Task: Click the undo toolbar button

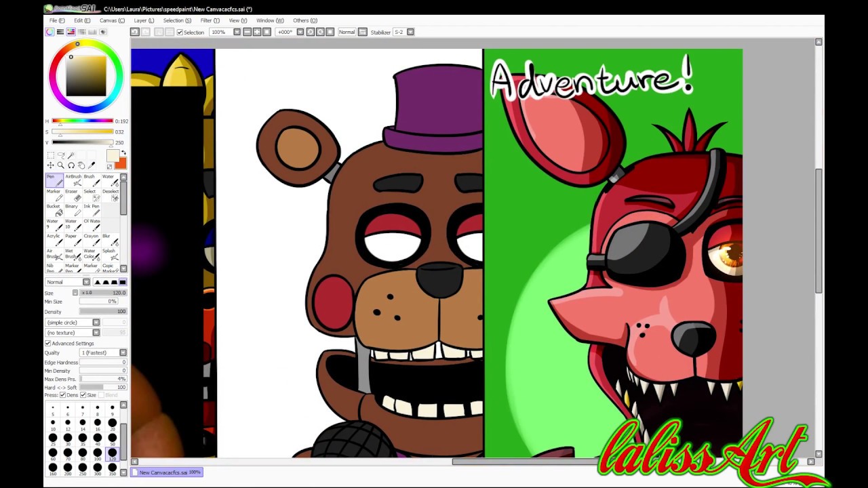Action: click(x=135, y=32)
